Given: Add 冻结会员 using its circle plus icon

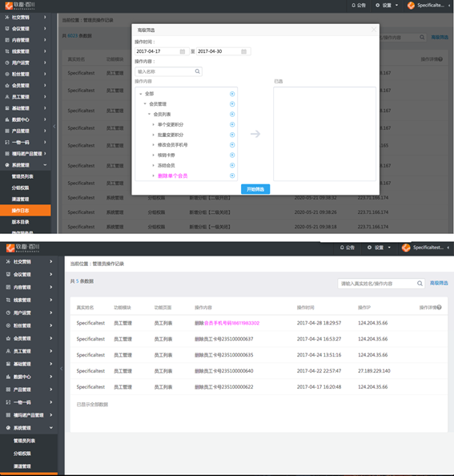Looking at the screenshot, I should 232,165.
